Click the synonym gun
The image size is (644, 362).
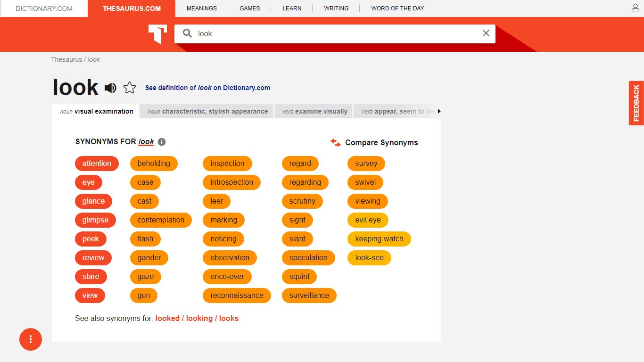point(144,296)
